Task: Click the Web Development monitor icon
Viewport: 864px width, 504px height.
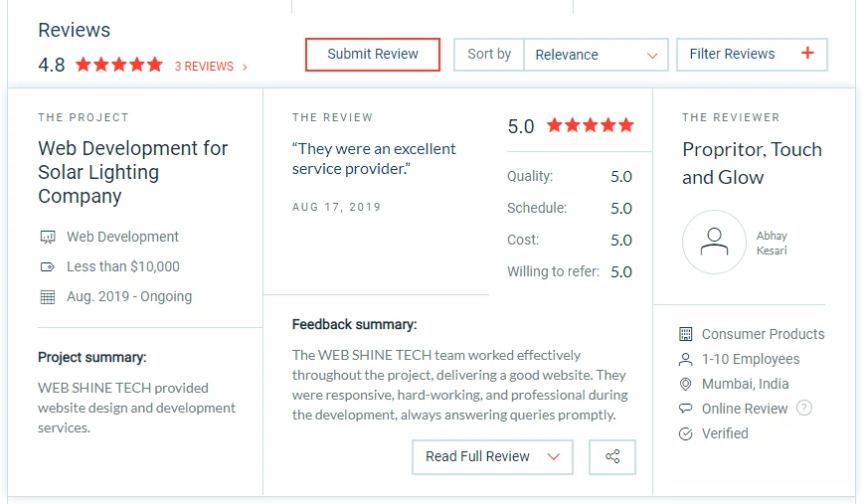Action: 47,238
